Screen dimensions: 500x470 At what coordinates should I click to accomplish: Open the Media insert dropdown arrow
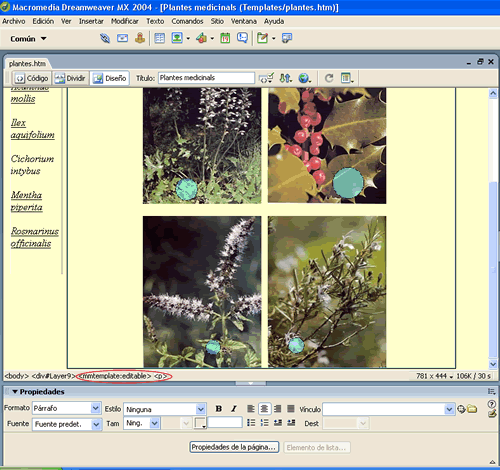[212, 39]
